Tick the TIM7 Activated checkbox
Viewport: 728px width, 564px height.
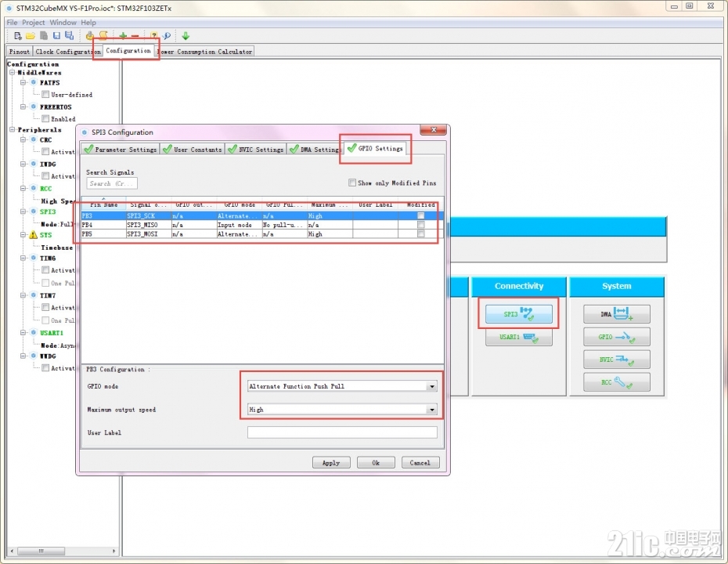[x=45, y=307]
